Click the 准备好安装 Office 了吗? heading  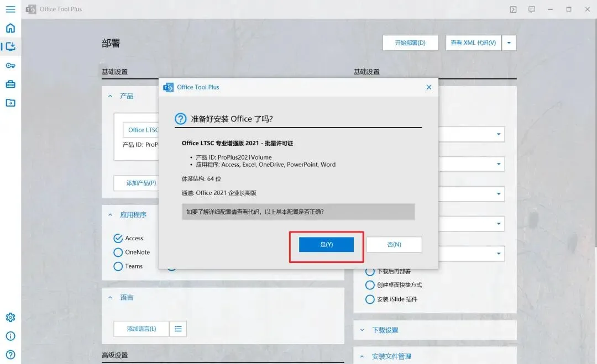232,119
